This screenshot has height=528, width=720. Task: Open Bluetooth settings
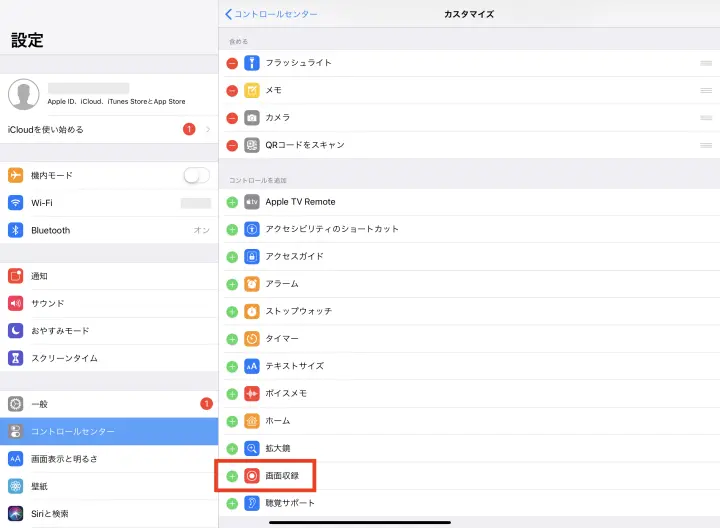tap(109, 230)
